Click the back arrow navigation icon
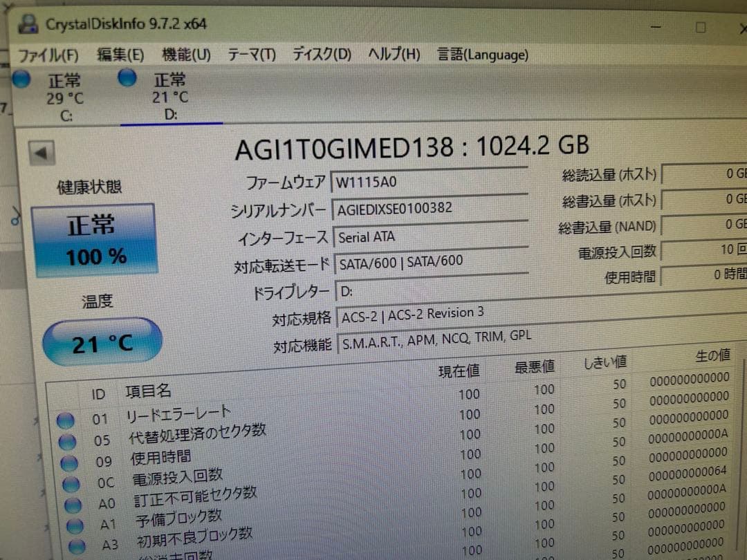The height and width of the screenshot is (560, 747). [41, 152]
